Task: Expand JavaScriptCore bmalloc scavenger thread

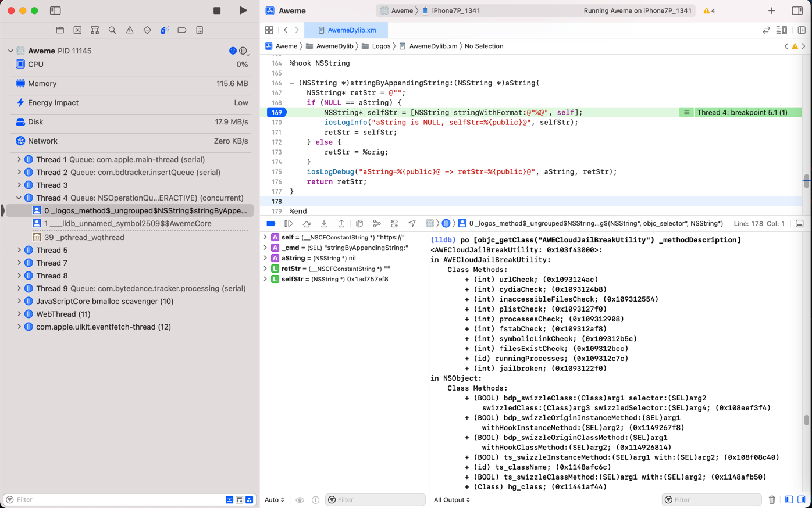Action: click(19, 301)
